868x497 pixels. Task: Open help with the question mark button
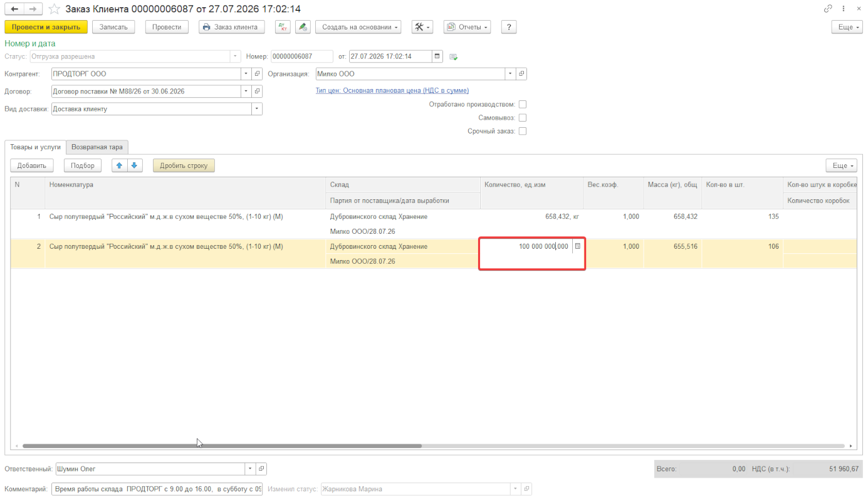coord(508,27)
